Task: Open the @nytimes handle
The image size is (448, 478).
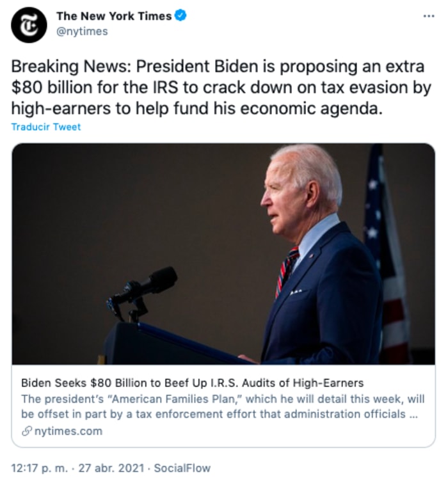Action: tap(82, 31)
